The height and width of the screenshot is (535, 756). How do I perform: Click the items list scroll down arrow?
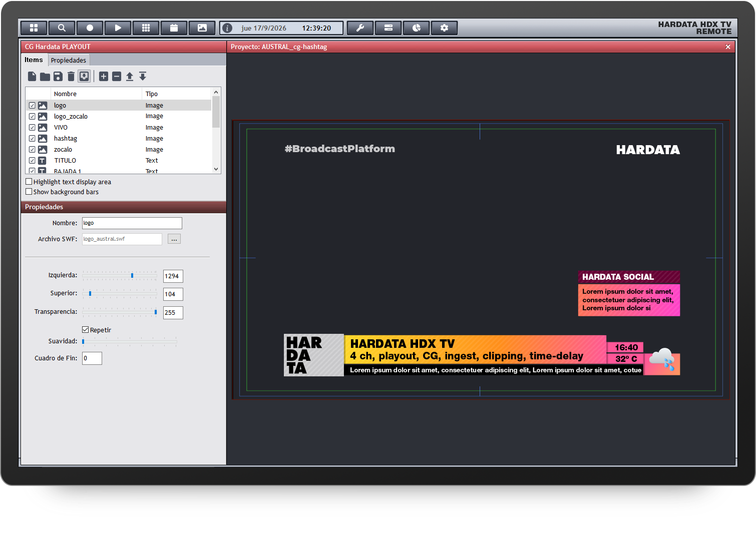[216, 169]
